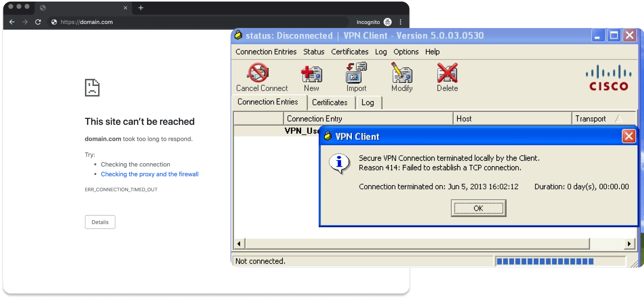The width and height of the screenshot is (644, 298).
Task: Open the 'Checking the proxy and the firewall' link
Action: tap(150, 174)
